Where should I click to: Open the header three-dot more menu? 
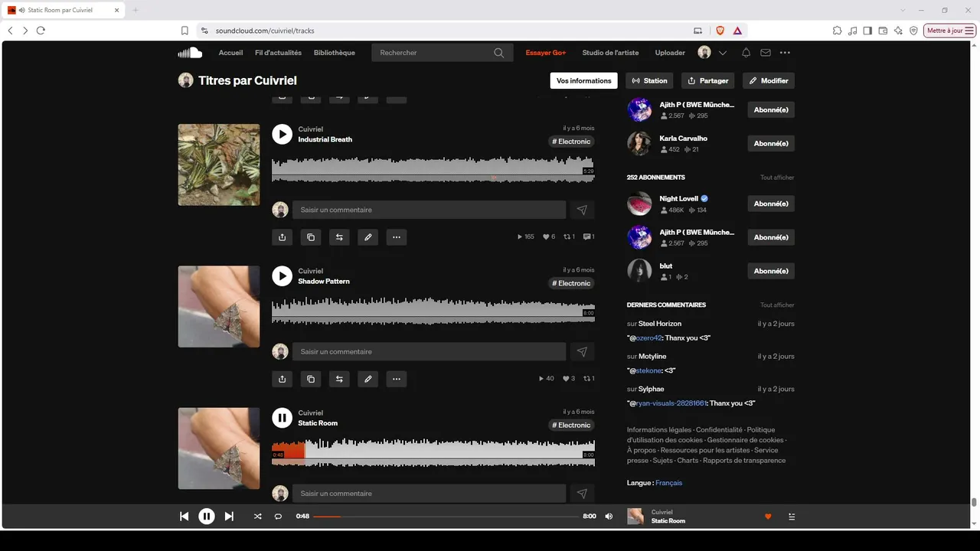pyautogui.click(x=785, y=53)
